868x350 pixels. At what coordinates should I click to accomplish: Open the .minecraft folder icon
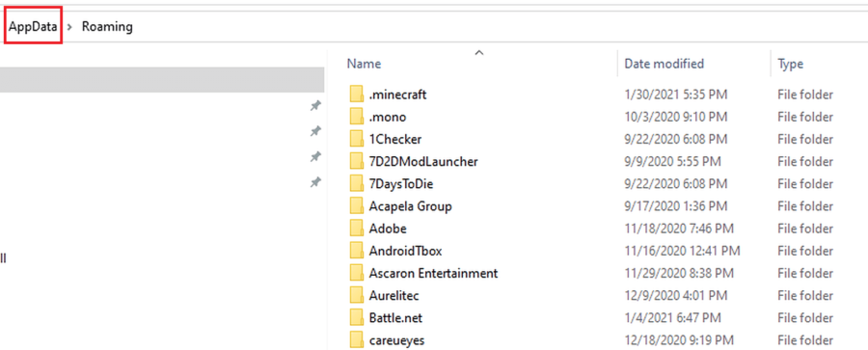click(x=357, y=94)
